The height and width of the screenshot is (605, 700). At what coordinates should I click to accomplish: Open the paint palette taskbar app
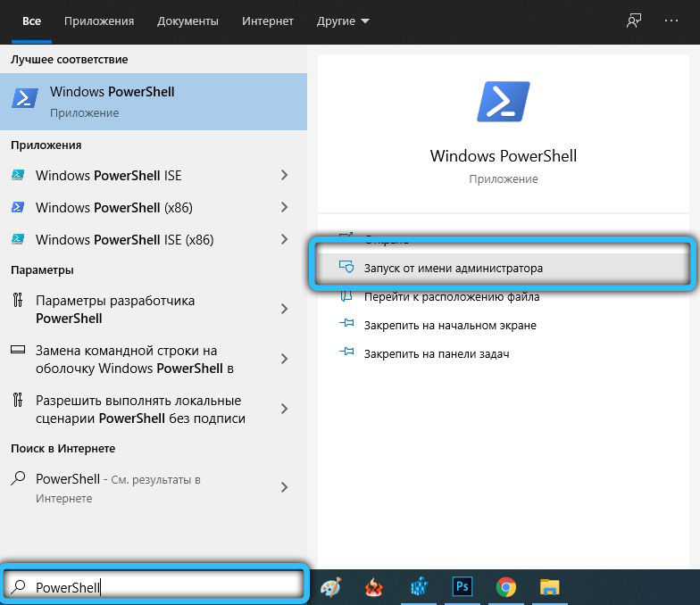coord(330,587)
